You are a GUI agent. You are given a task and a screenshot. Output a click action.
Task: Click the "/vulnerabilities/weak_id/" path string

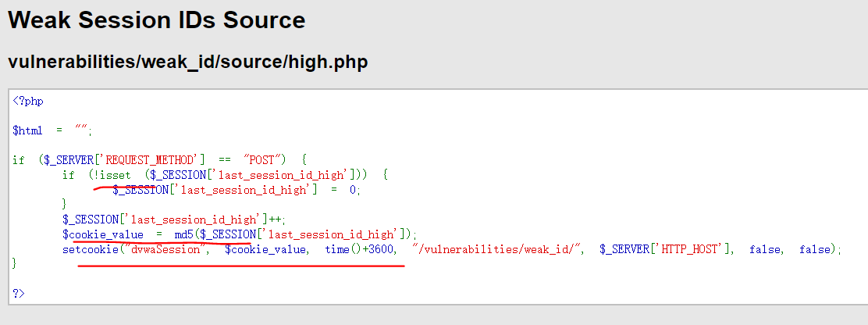497,249
